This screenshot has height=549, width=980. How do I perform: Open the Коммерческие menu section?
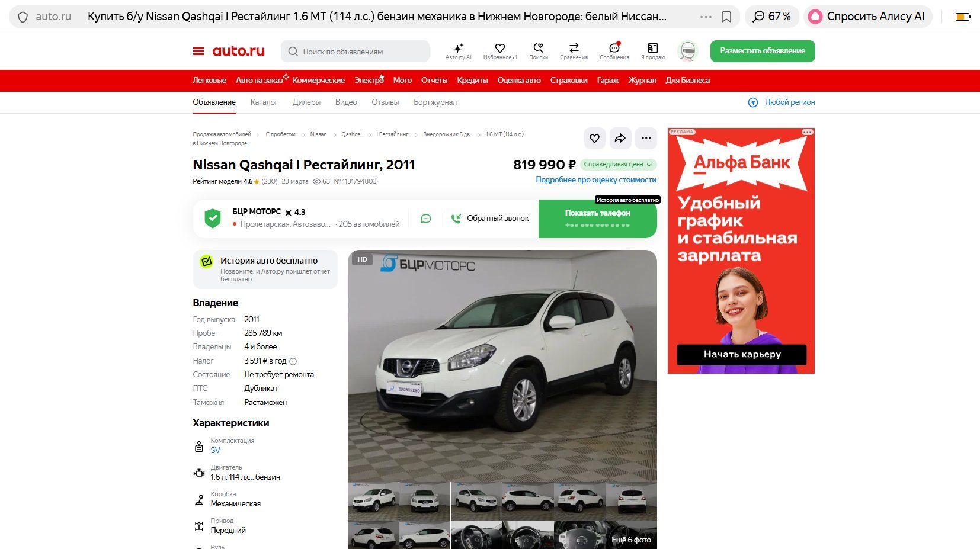click(319, 81)
